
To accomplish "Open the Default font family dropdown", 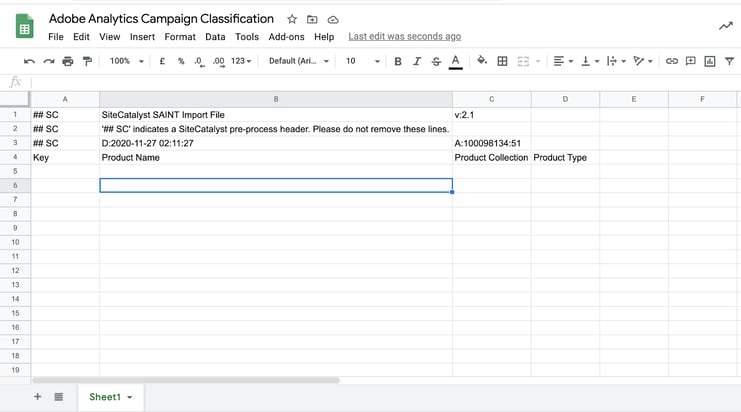I will pyautogui.click(x=298, y=61).
